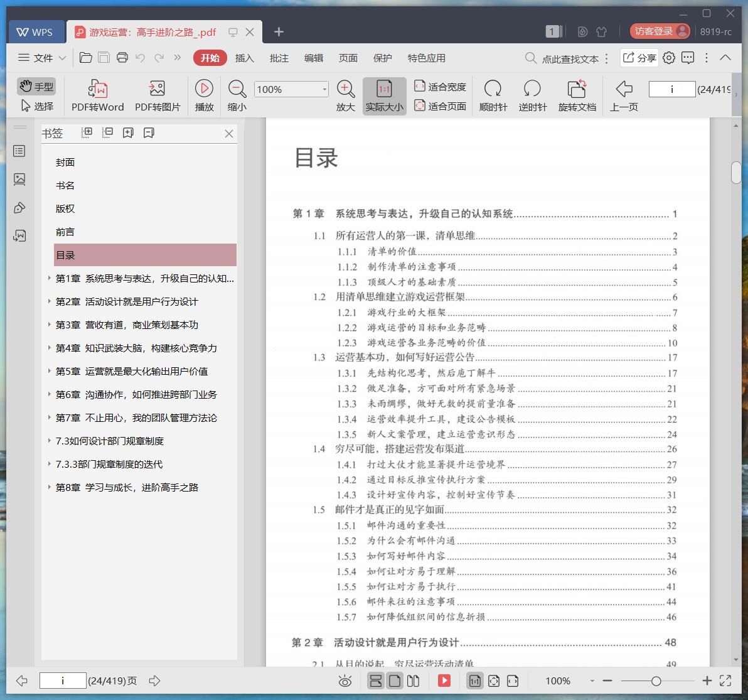Switch to the 插入 tab

tap(244, 58)
